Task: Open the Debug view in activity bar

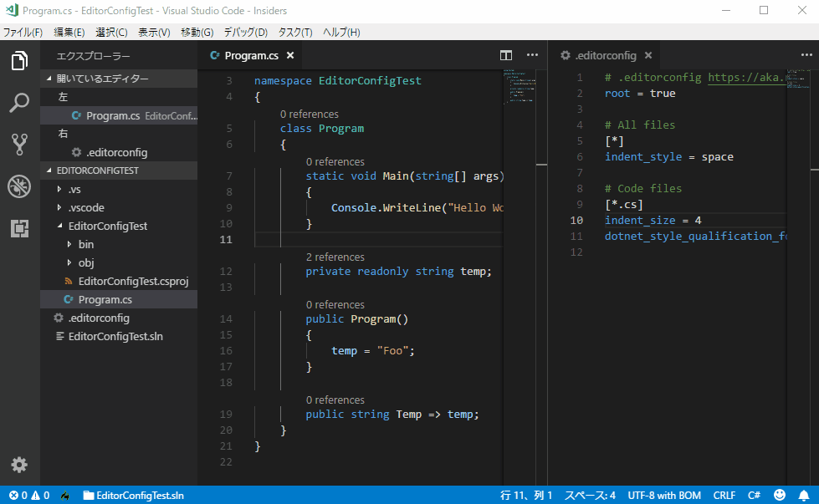Action: 19,186
